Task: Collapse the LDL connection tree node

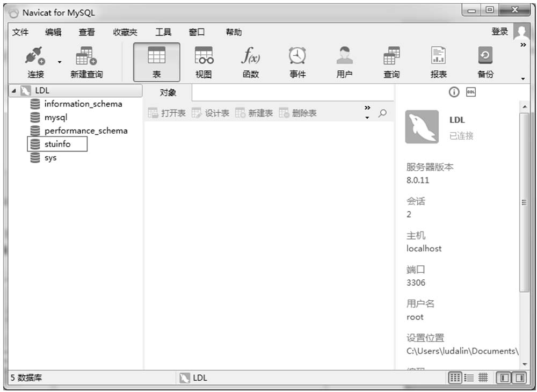Action: tap(14, 91)
